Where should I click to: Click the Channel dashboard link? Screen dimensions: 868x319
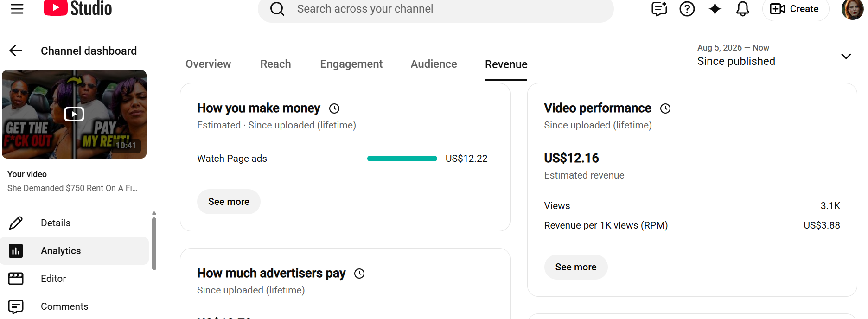(89, 51)
